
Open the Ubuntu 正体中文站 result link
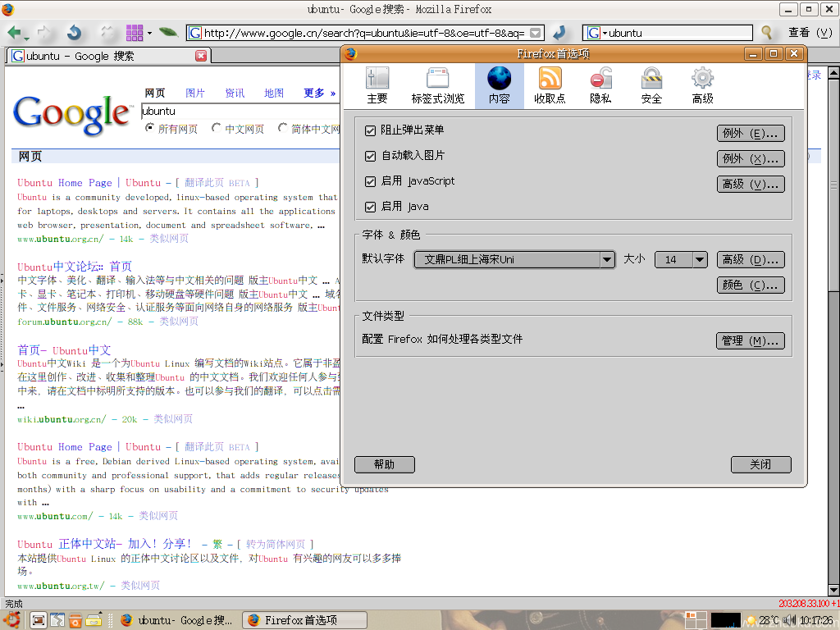pyautogui.click(x=104, y=544)
